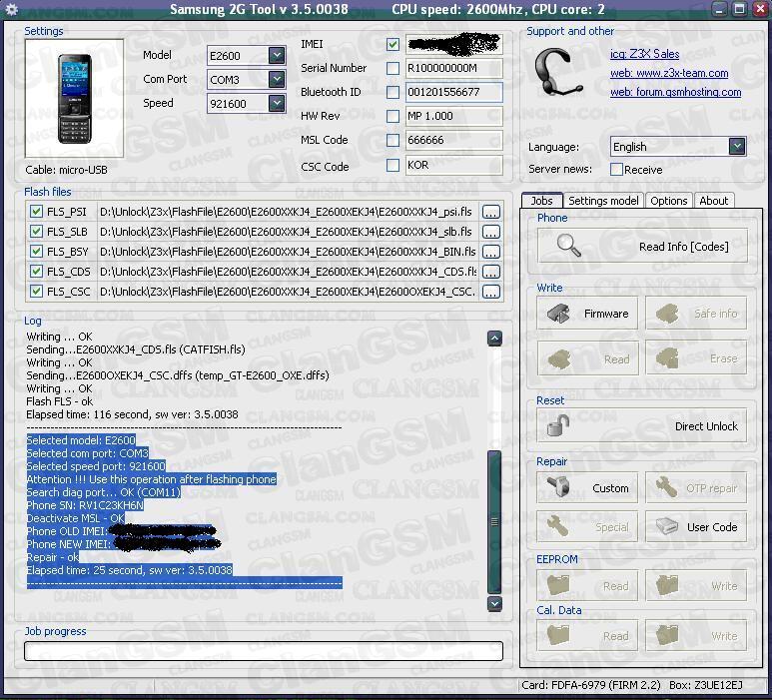Click the Write section Read icon
Image resolution: width=772 pixels, height=700 pixels.
coord(558,358)
